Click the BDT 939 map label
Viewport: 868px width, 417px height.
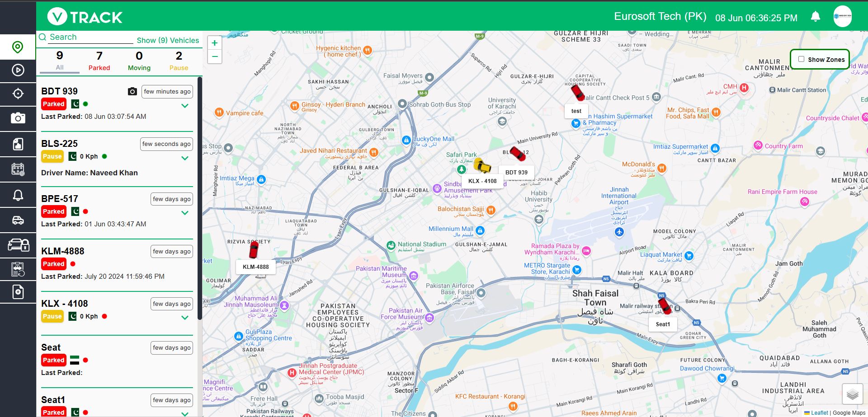[x=516, y=173]
